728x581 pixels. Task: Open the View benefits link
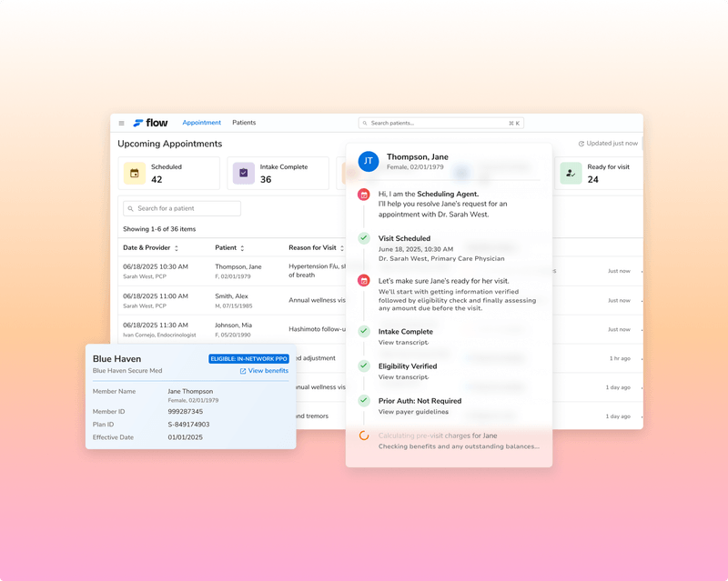point(264,371)
